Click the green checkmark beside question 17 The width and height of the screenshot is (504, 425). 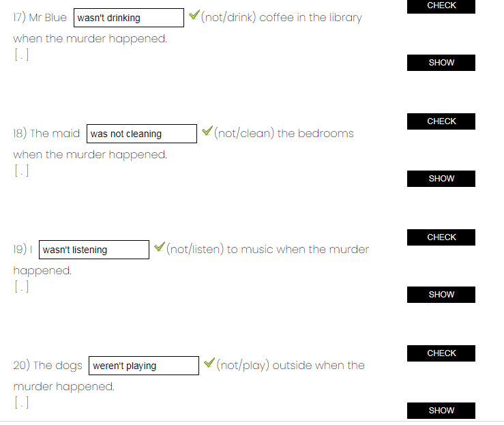194,15
